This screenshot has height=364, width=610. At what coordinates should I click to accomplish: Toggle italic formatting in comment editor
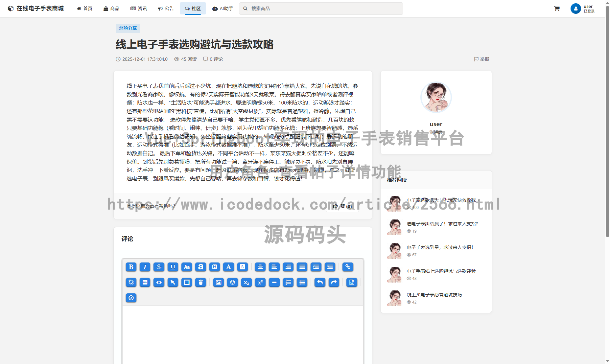click(145, 267)
